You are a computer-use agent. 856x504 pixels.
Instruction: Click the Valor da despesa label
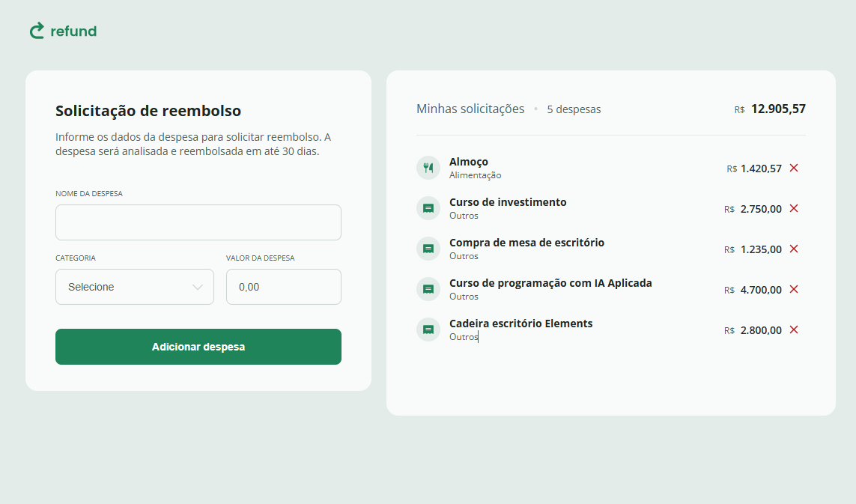261,258
